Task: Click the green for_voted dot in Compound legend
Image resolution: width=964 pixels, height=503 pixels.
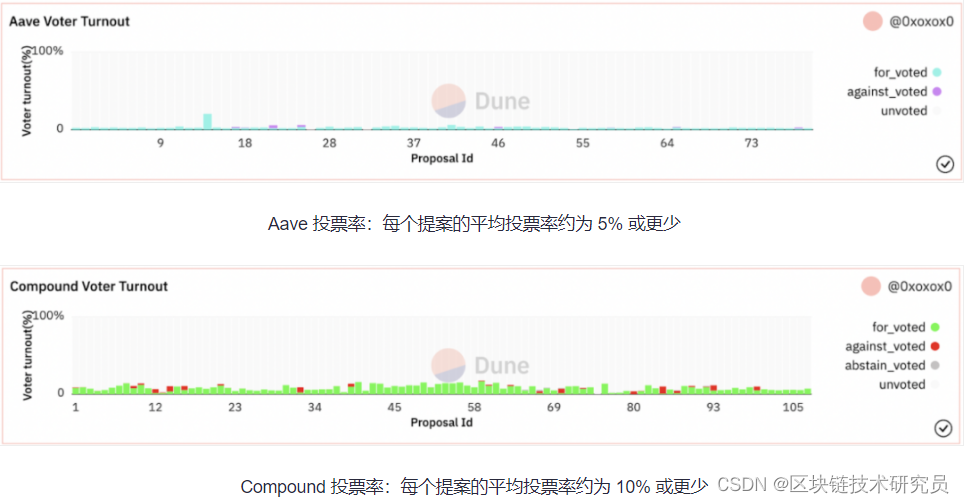Action: click(935, 327)
